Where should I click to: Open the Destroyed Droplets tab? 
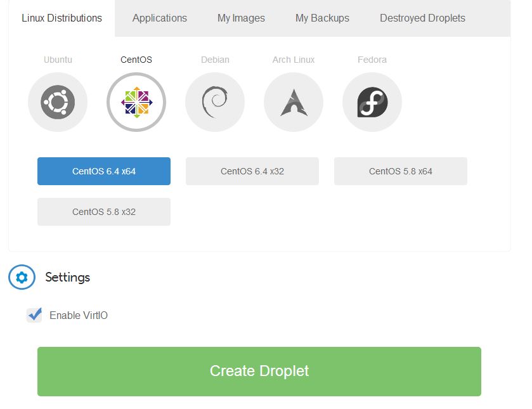coord(422,18)
